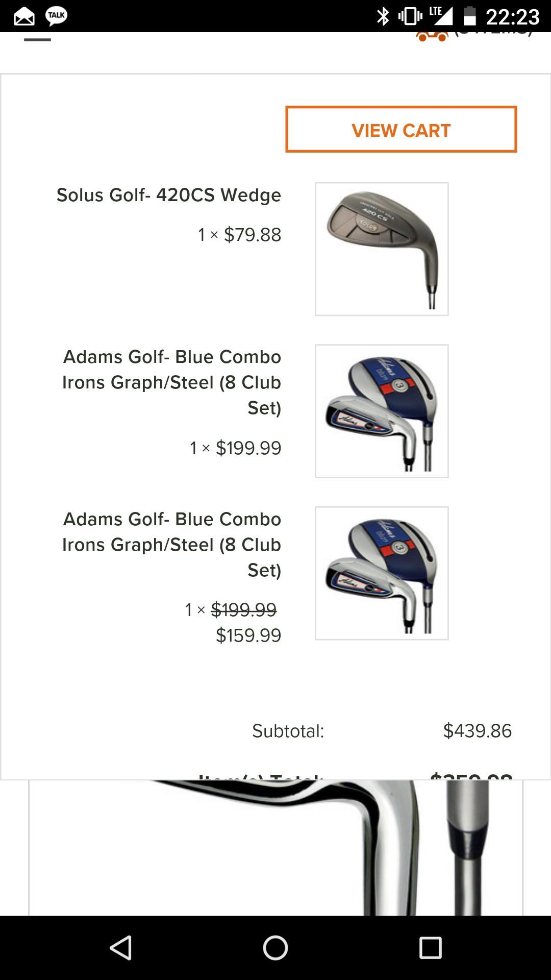Tap the orange cart icon in header
This screenshot has height=980, width=551.
click(432, 36)
